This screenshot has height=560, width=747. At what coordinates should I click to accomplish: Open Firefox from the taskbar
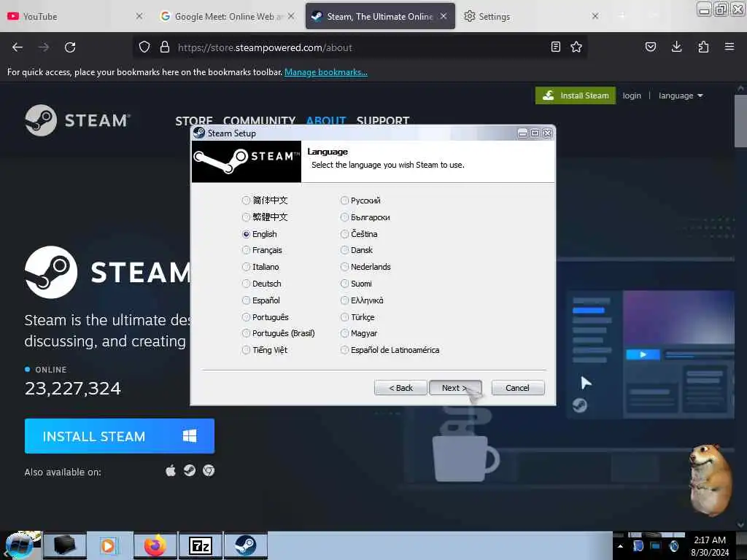[155, 545]
